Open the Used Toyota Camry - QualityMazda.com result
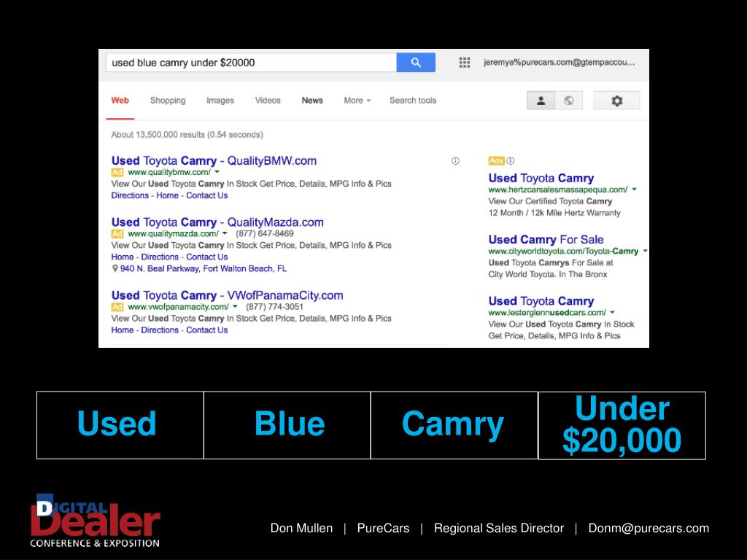The image size is (747, 560). [x=217, y=222]
